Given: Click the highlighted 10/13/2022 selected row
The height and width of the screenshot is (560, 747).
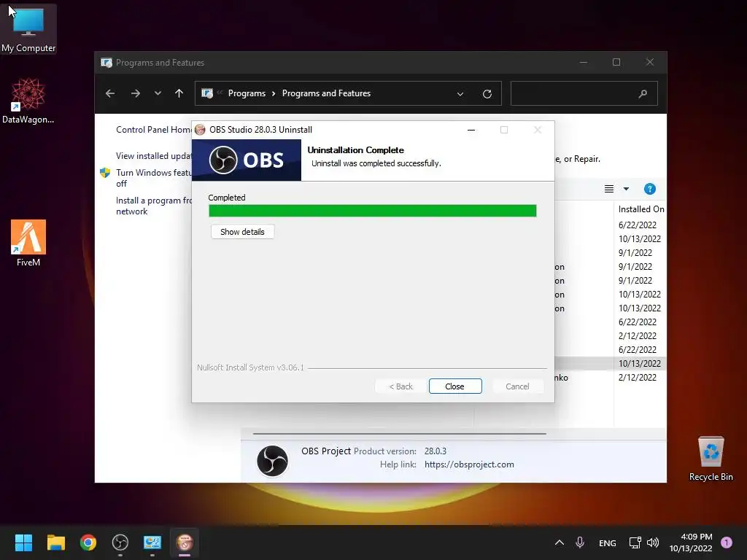Looking at the screenshot, I should tap(611, 363).
